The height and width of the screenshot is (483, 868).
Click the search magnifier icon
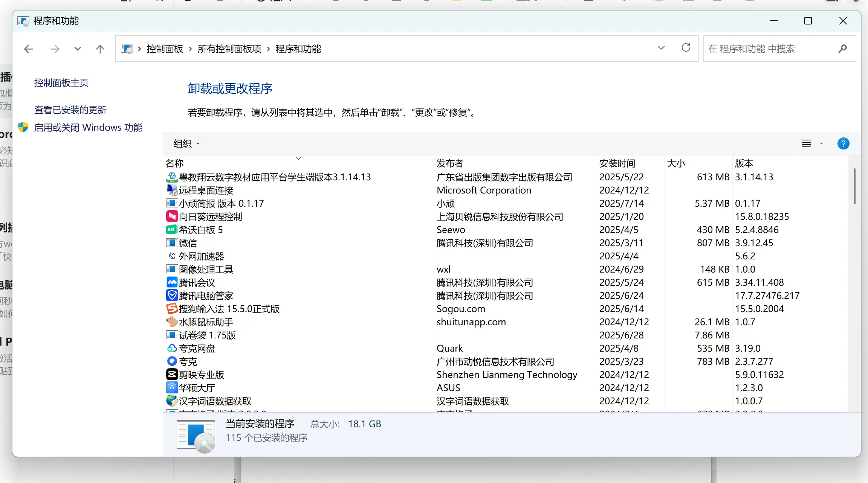click(x=842, y=49)
